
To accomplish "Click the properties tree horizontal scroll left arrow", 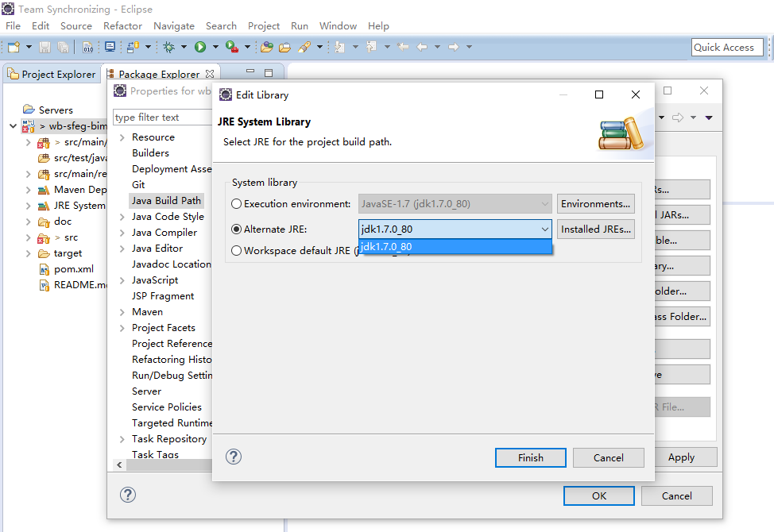I will (119, 465).
